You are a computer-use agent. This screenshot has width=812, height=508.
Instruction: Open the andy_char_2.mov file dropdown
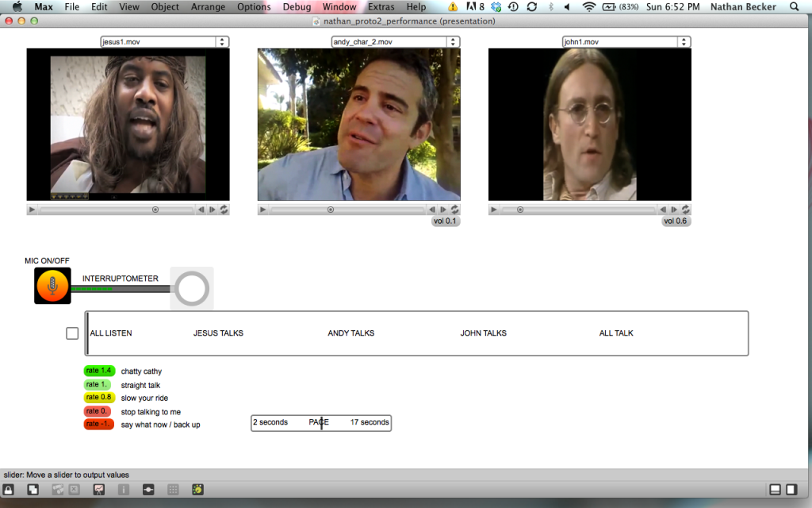(396, 42)
